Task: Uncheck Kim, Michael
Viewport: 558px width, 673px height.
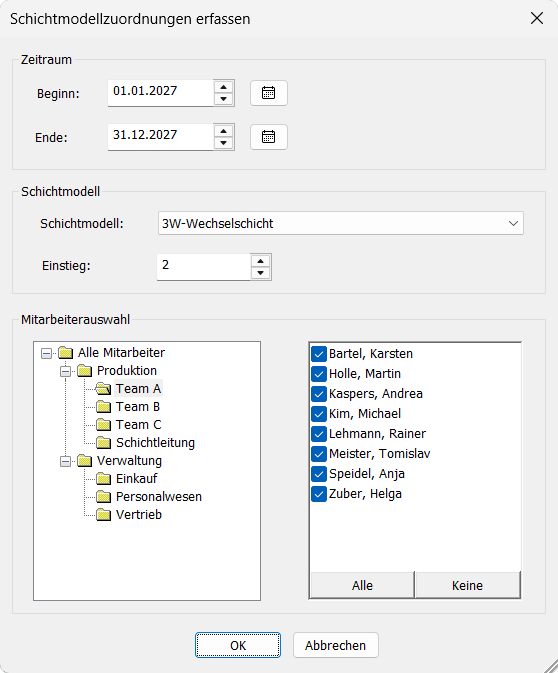Action: pos(319,414)
